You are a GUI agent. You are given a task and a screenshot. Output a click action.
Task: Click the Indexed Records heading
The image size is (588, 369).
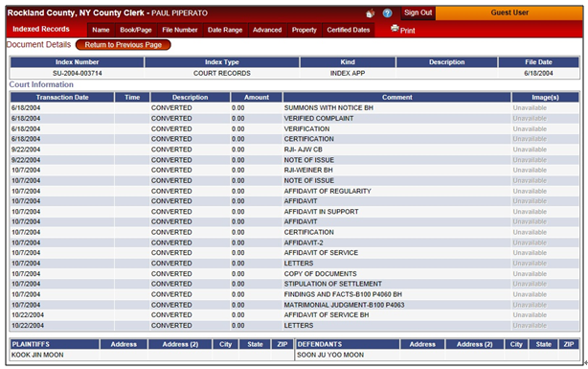[41, 30]
